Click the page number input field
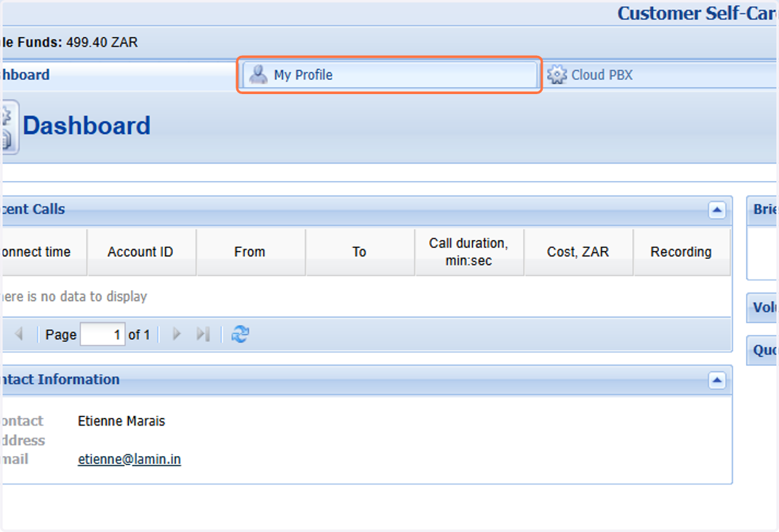Screen dimensions: 779x532 click(103, 335)
